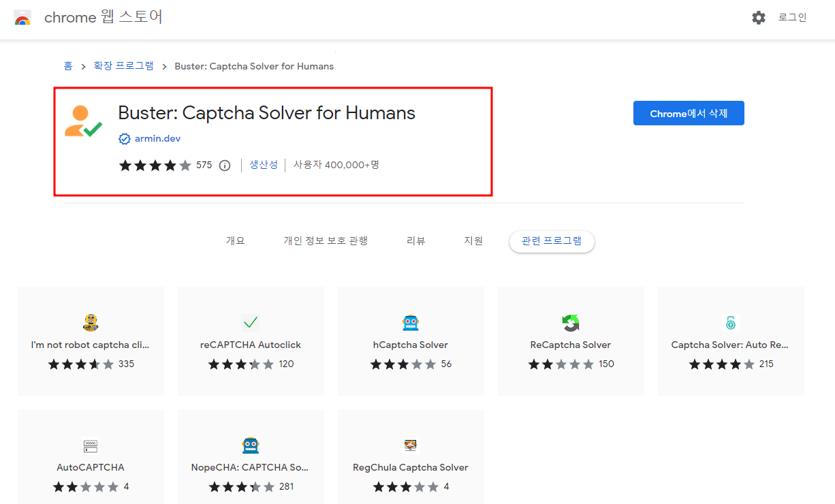Click the Buster extension orange person icon
The image size is (835, 504).
83,121
